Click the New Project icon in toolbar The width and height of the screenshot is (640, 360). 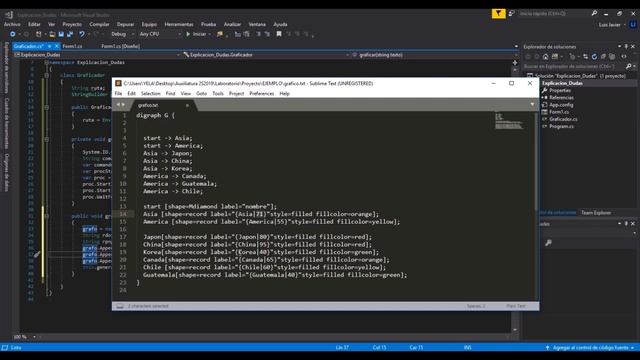tap(39, 34)
